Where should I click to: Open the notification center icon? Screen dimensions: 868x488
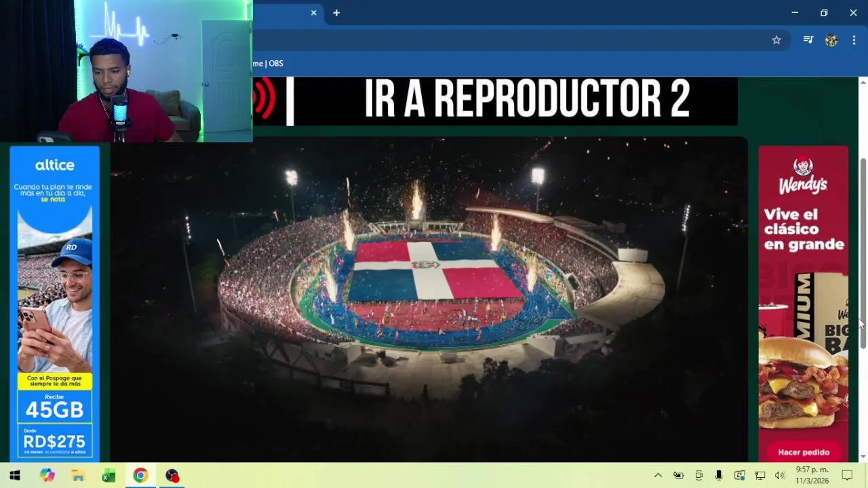click(x=847, y=475)
